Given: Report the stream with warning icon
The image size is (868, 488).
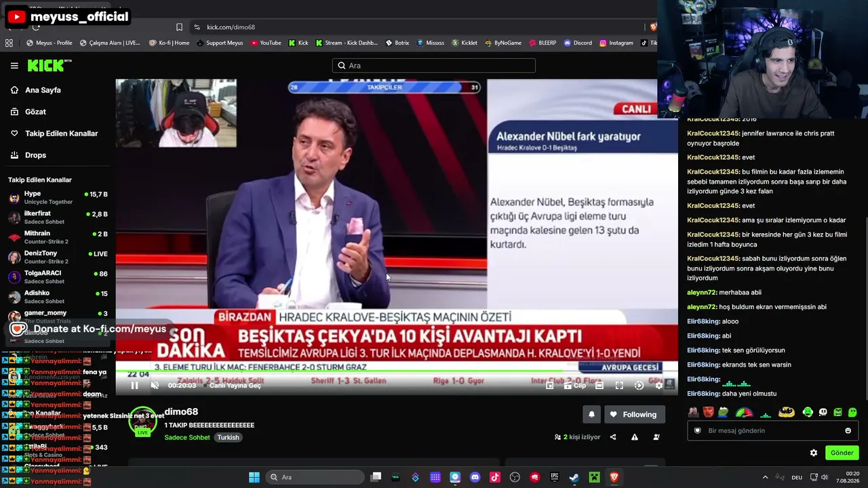Looking at the screenshot, I should pos(635,437).
